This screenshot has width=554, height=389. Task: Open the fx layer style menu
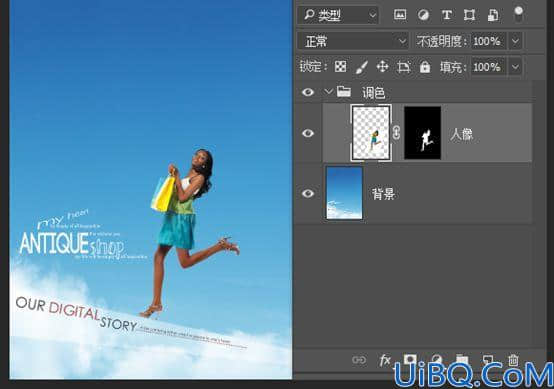point(385,360)
